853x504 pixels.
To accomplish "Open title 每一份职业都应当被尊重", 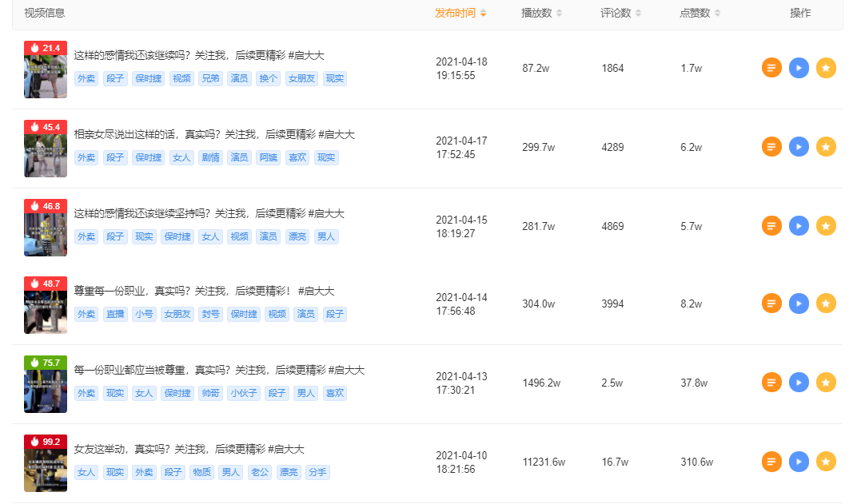I will click(219, 371).
